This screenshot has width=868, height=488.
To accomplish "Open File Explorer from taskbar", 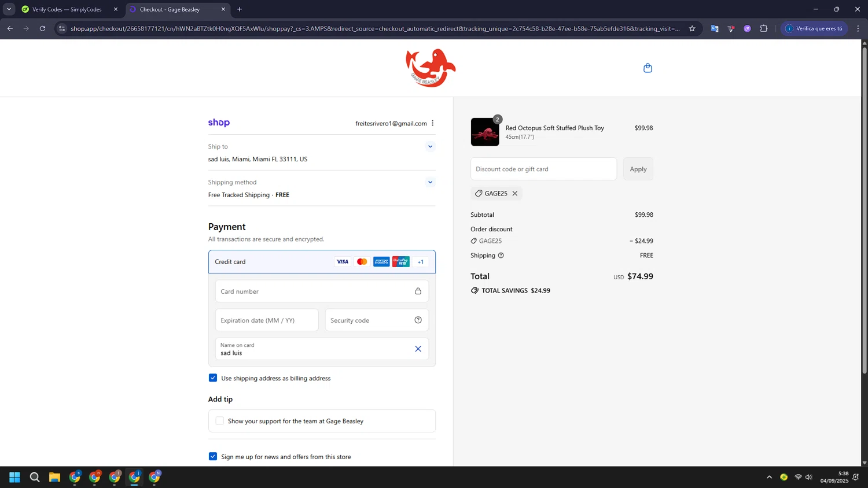I will coord(54,477).
